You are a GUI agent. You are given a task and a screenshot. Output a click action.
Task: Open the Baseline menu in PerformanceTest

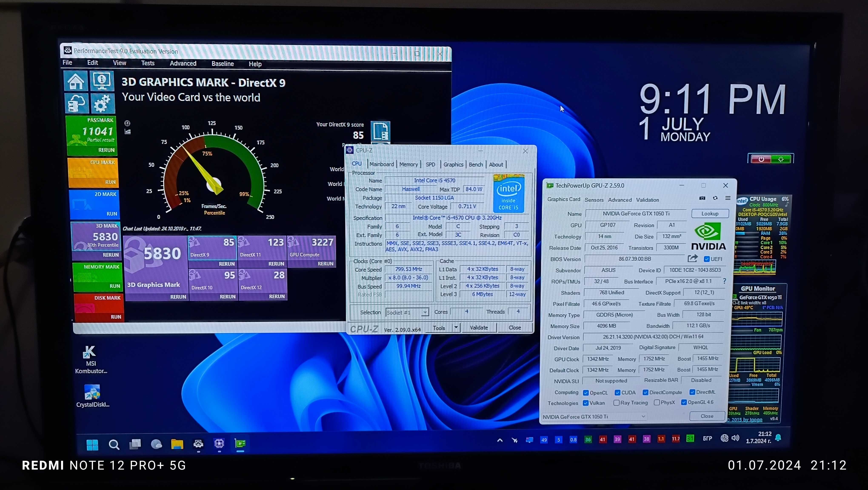click(222, 64)
